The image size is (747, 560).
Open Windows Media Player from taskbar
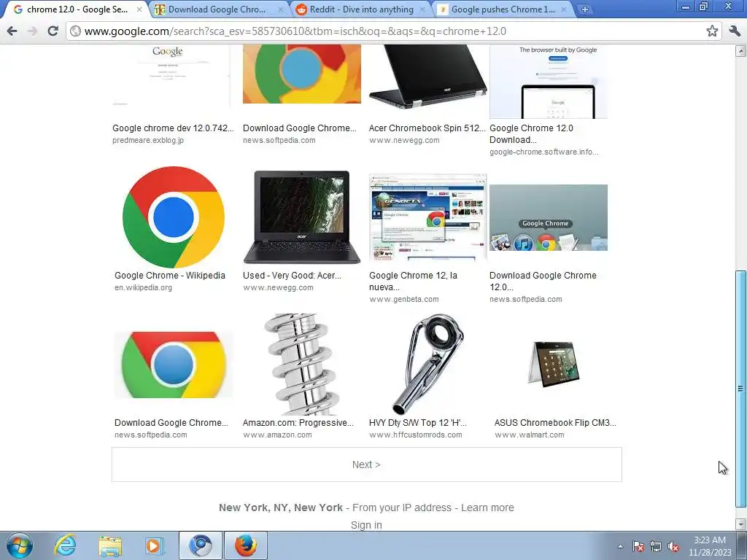[155, 545]
